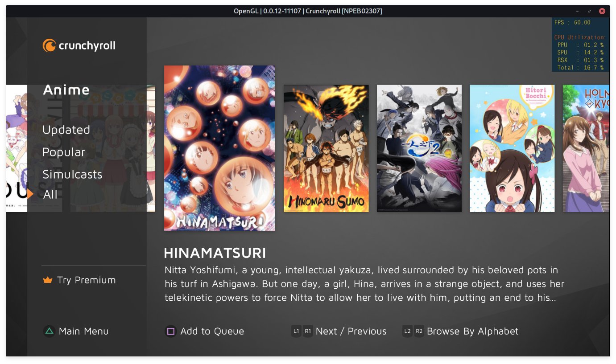Click the PPU utilization value
This screenshot has height=364, width=616.
(593, 45)
